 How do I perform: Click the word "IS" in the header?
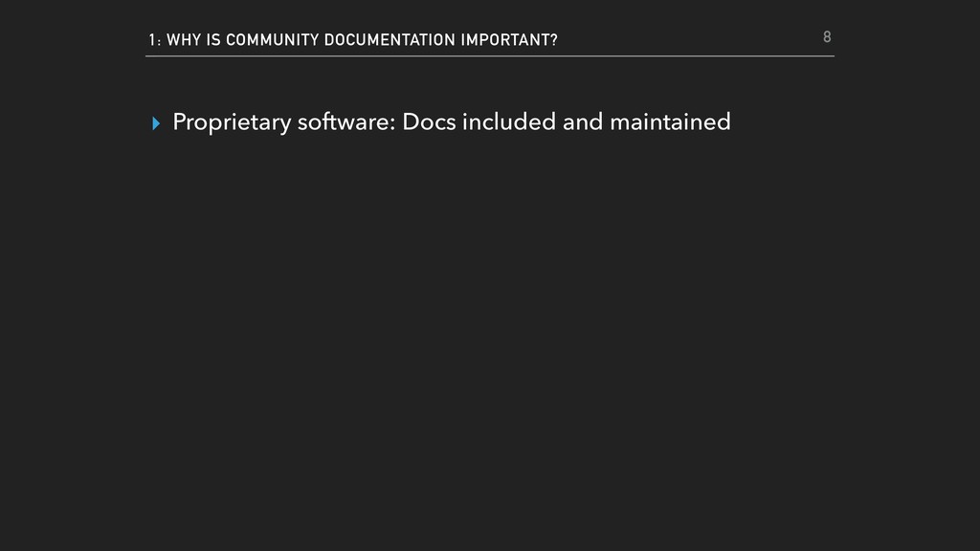(x=212, y=39)
